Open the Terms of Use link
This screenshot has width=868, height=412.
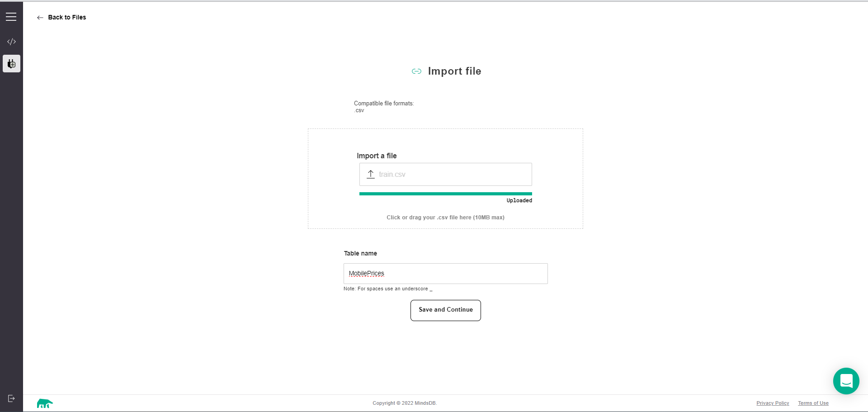tap(813, 403)
